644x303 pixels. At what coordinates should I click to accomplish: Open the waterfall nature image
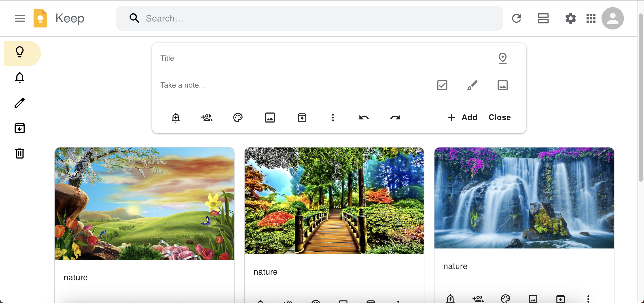[x=524, y=198]
